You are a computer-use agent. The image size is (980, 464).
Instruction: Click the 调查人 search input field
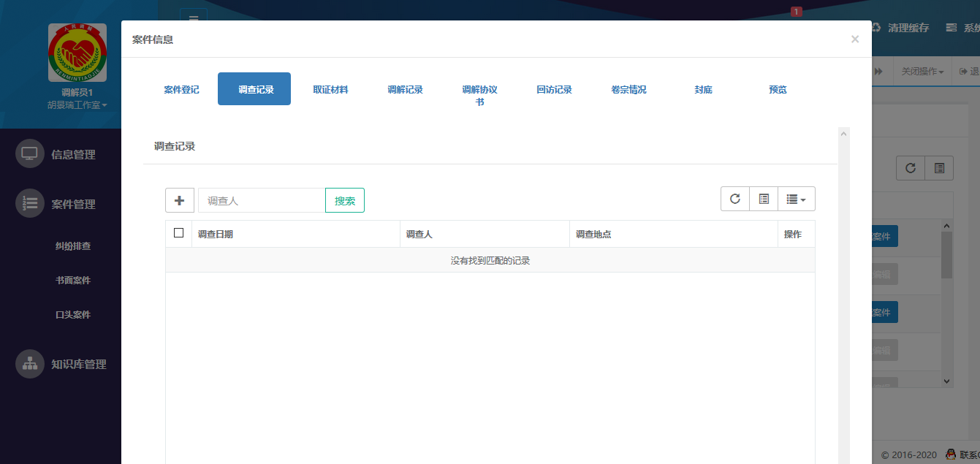click(259, 199)
